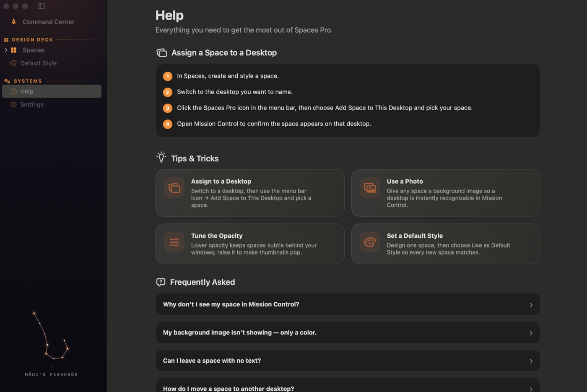Click the 'Everything you need' subtitle text
The image size is (587, 392).
click(244, 30)
